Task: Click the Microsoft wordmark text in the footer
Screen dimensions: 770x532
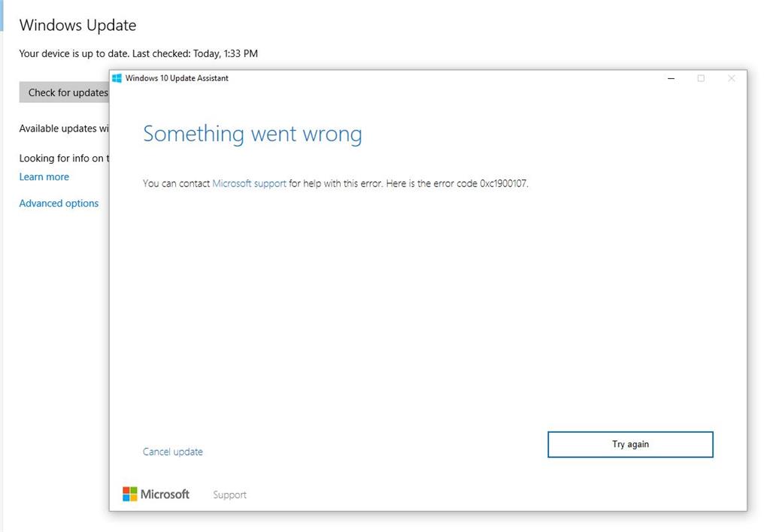Action: tap(165, 494)
